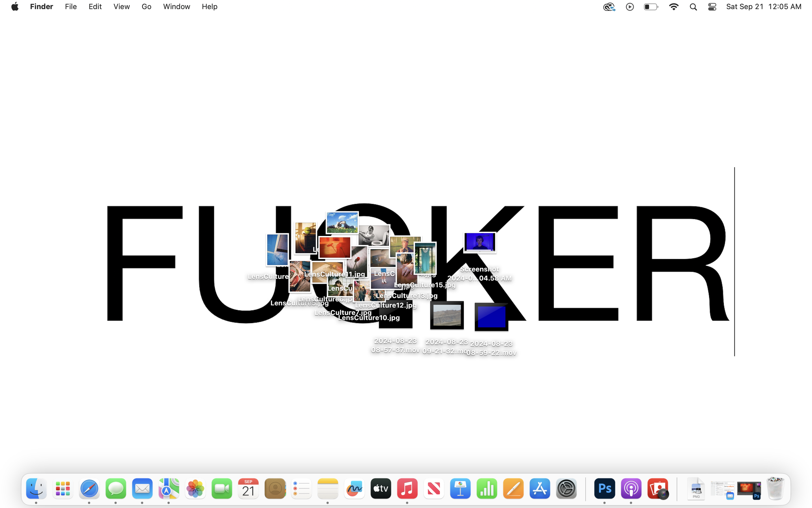Expand the date and time menu
Viewport: 812px width, 508px height.
(763, 7)
